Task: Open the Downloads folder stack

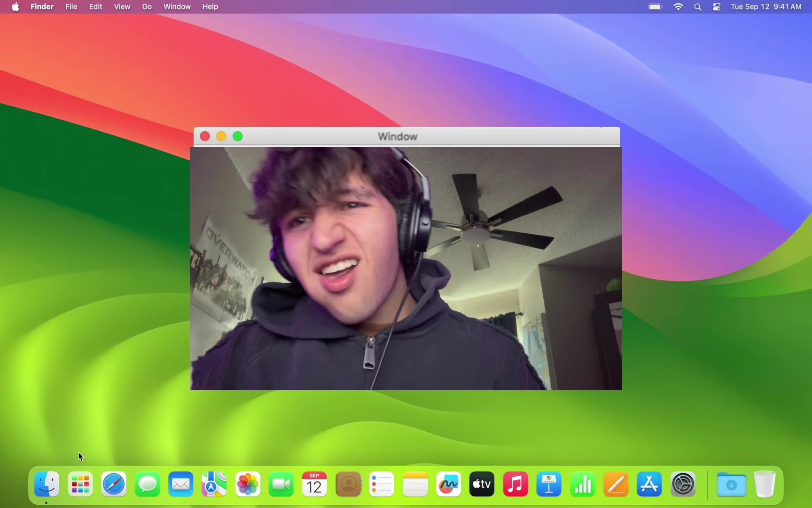Action: (732, 484)
